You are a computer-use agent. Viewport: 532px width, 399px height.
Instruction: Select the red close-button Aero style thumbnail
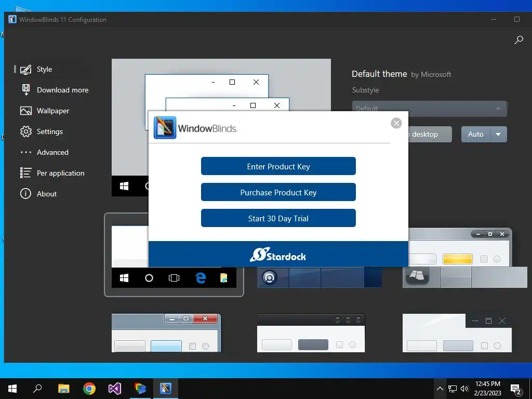pyautogui.click(x=166, y=333)
